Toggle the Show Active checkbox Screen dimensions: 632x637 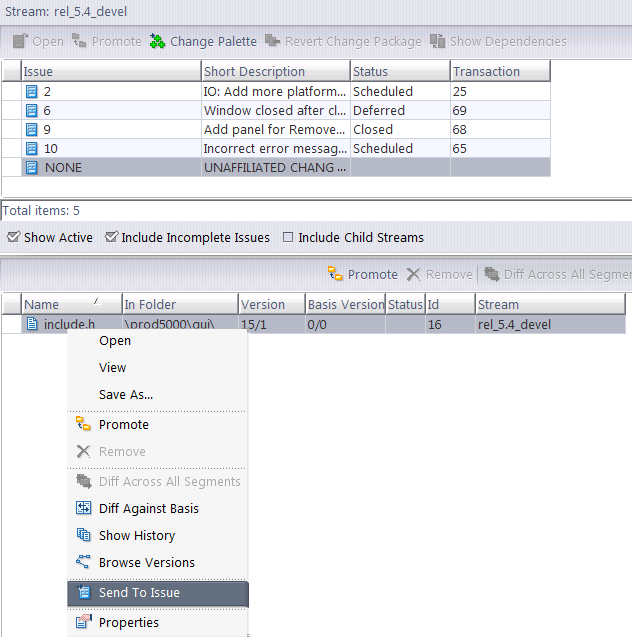[x=12, y=238]
